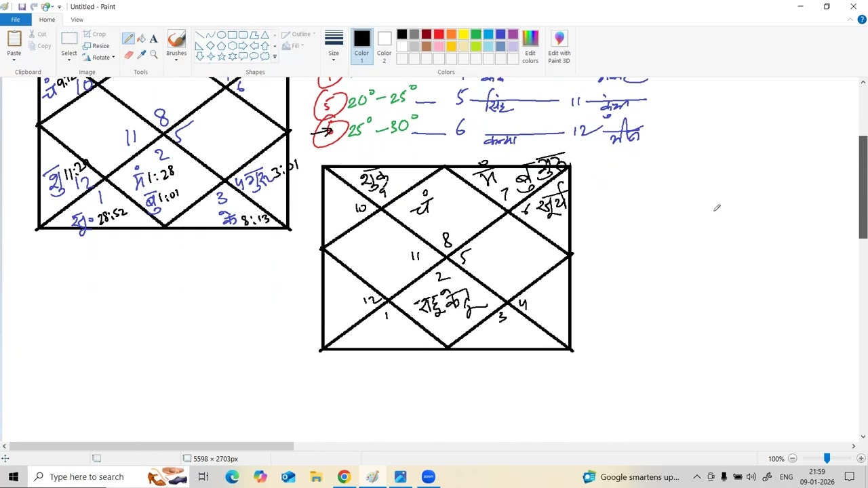Collapse the ribbon with the chevron
Viewport: 868px width, 488px height.
tap(850, 20)
